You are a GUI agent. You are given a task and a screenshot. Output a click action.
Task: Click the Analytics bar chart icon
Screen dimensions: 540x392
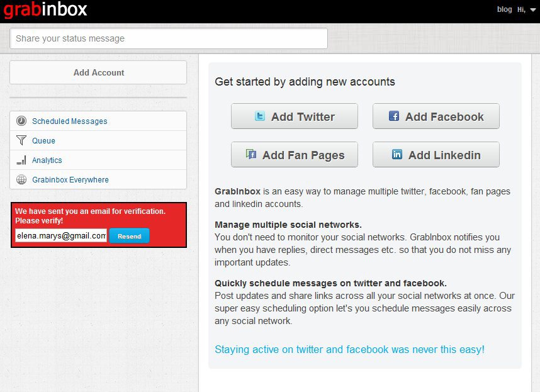[x=21, y=160]
